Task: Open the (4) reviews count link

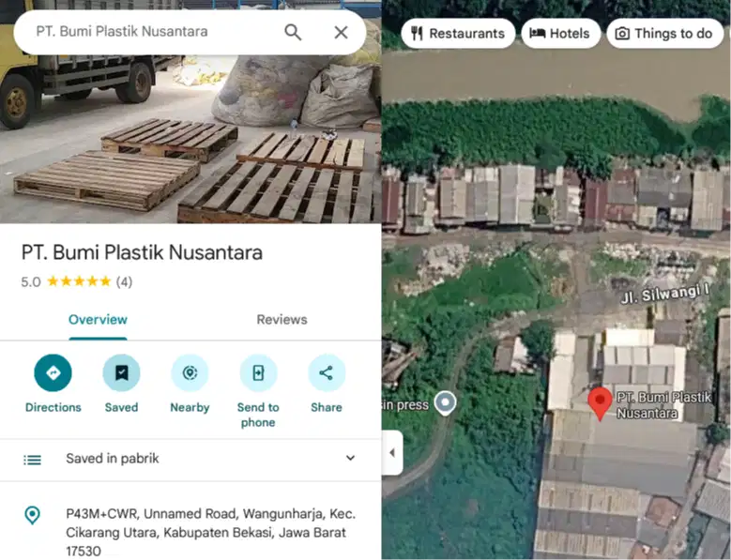Action: (x=124, y=281)
